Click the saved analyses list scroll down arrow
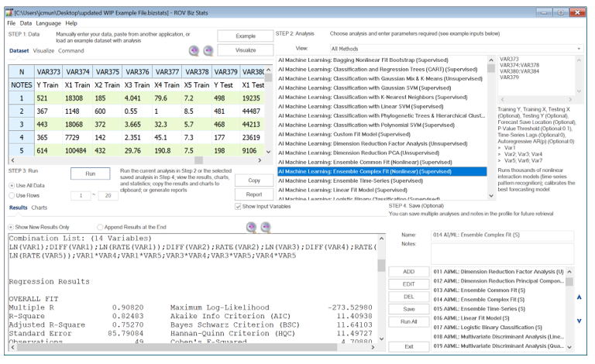Screen dimensions: 595x364 569,347
